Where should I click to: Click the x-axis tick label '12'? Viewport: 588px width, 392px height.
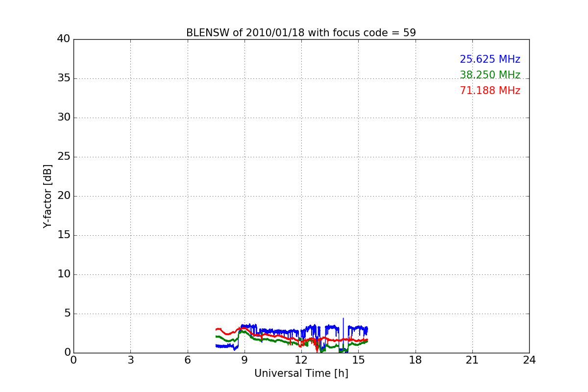[x=301, y=360]
